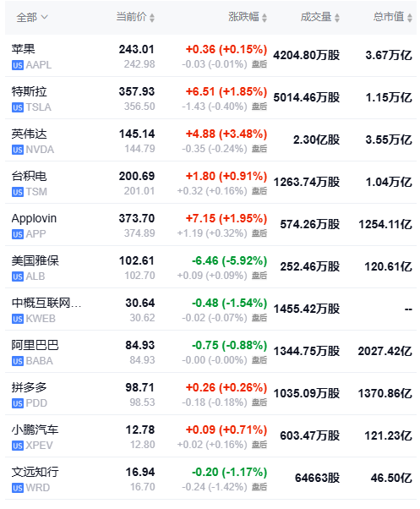Image resolution: width=420 pixels, height=509 pixels.
Task: Click the US badge beside TSLA
Action: (x=18, y=107)
